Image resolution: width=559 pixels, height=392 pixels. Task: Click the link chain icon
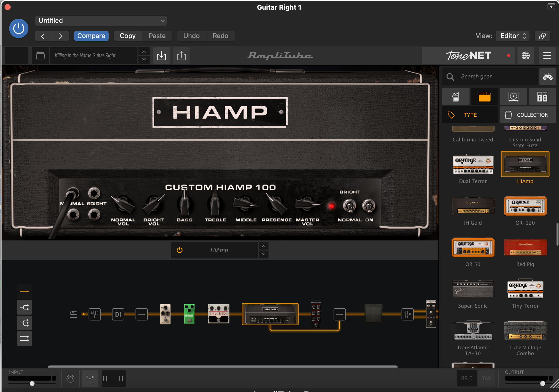pos(542,36)
